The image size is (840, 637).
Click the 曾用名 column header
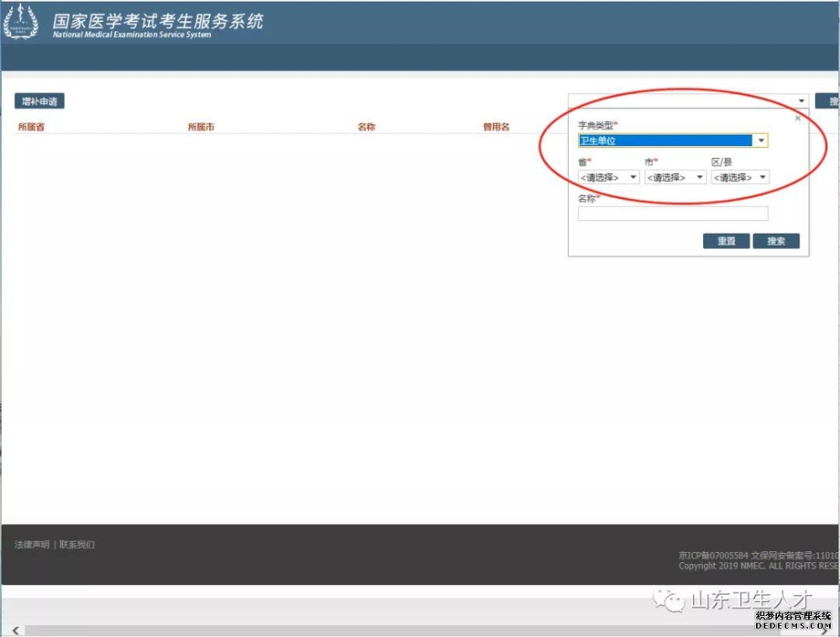[496, 127]
